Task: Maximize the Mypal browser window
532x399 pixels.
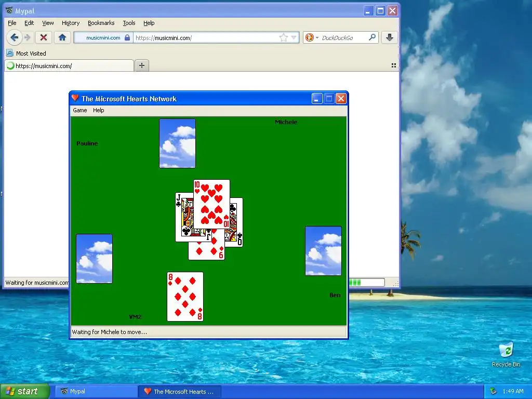Action: pyautogui.click(x=380, y=10)
